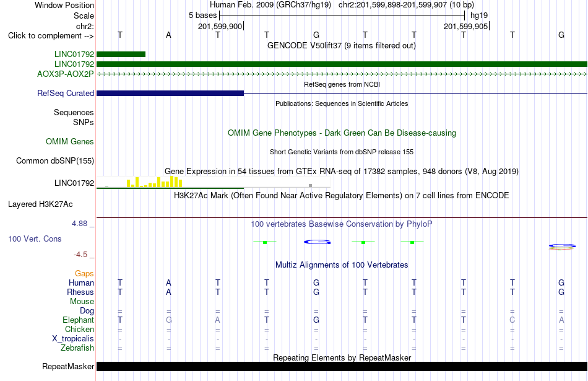This screenshot has height=381, width=588.
Task: Open the GTEx Gene Expression track title
Action: pos(342,172)
